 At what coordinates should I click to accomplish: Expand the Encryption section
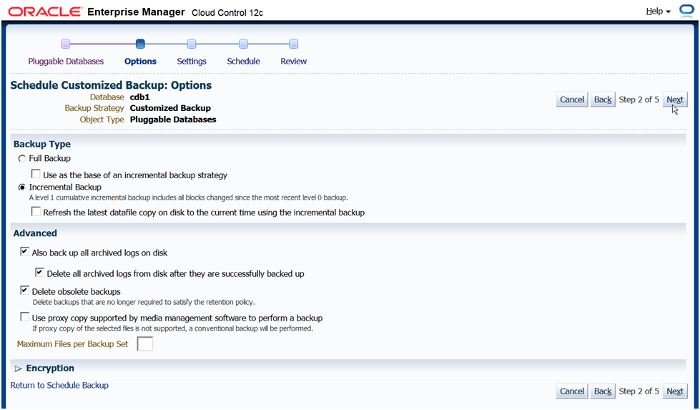[x=18, y=368]
